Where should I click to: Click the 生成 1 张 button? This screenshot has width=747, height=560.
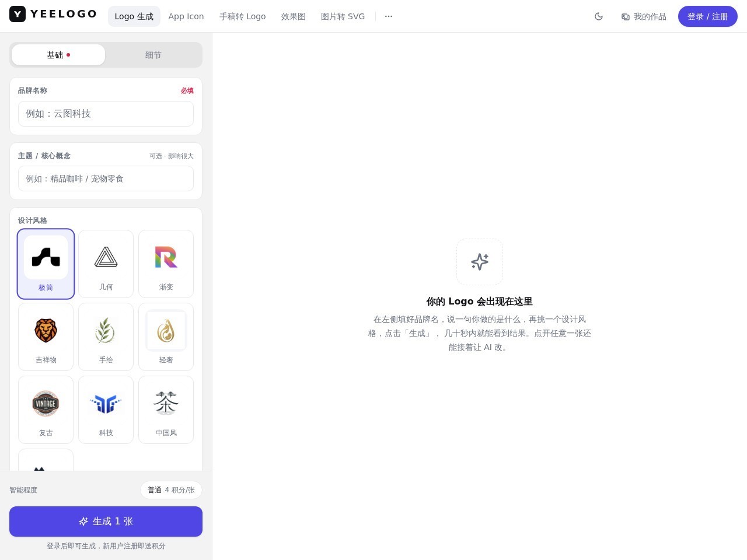(106, 521)
